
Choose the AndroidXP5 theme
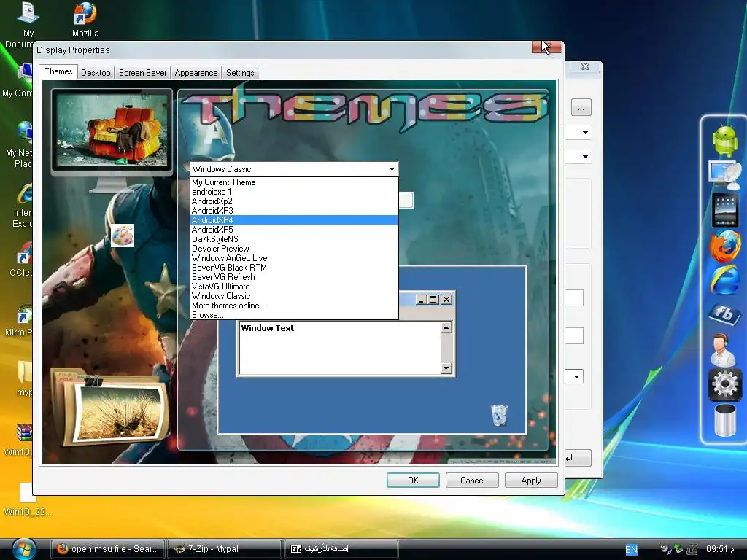(295, 230)
